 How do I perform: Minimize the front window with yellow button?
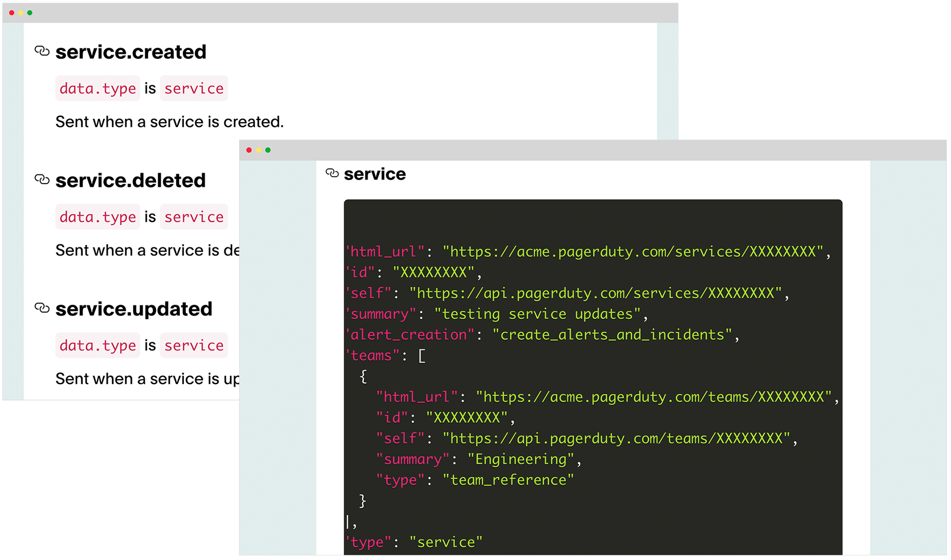point(259,150)
